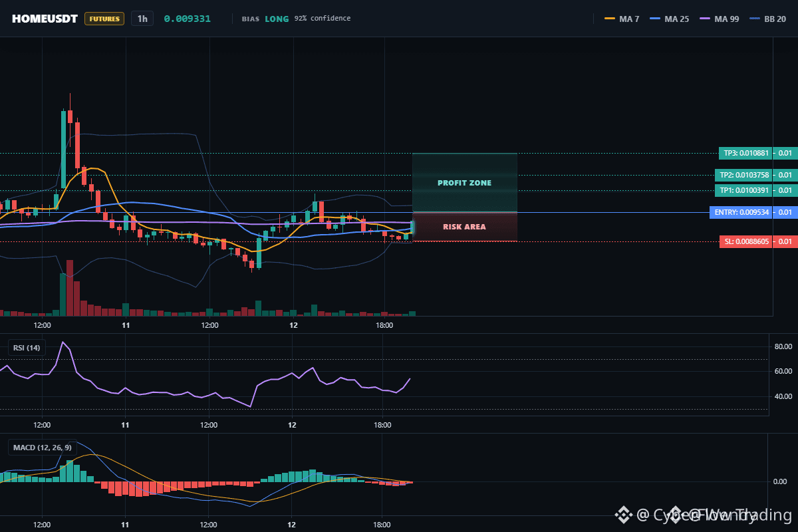Click the MACD (12, 26, 9) indicator label

click(x=43, y=448)
